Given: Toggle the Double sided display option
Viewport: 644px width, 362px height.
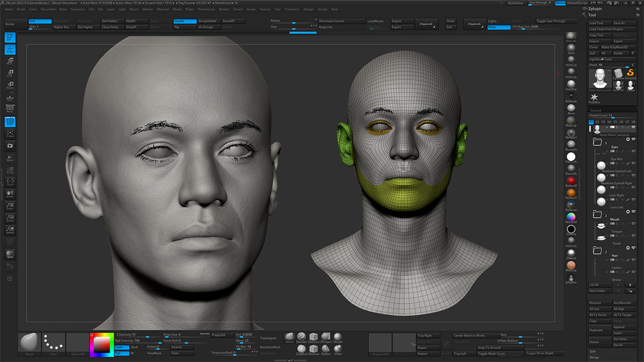Looking at the screenshot, I should point(185,21).
